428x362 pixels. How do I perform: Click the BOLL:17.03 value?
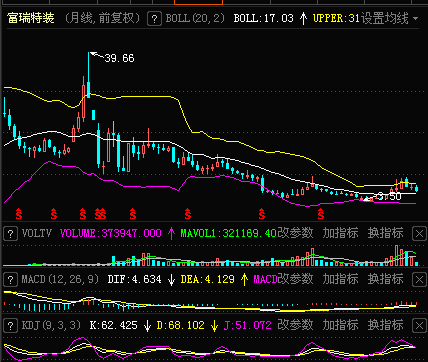coord(264,18)
